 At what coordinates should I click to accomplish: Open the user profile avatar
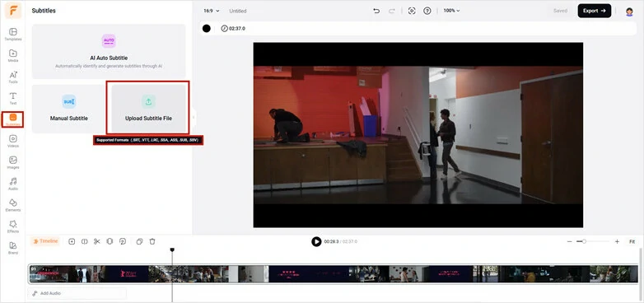point(629,12)
